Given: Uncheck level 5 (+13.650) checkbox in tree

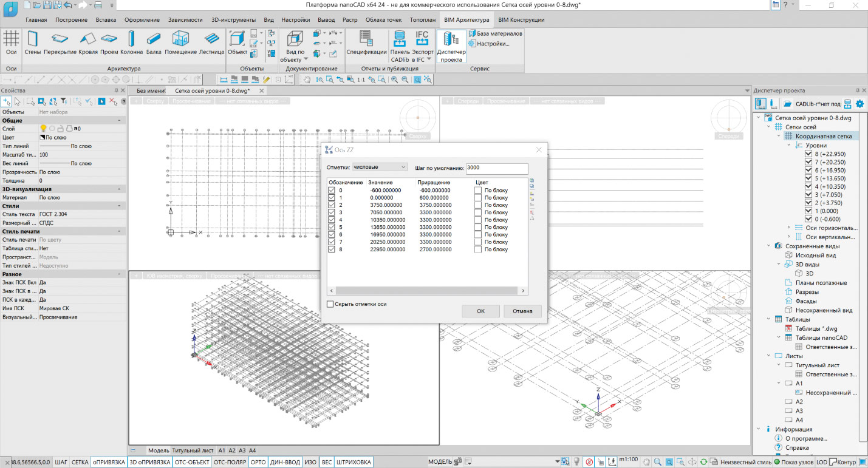Looking at the screenshot, I should tap(808, 178).
